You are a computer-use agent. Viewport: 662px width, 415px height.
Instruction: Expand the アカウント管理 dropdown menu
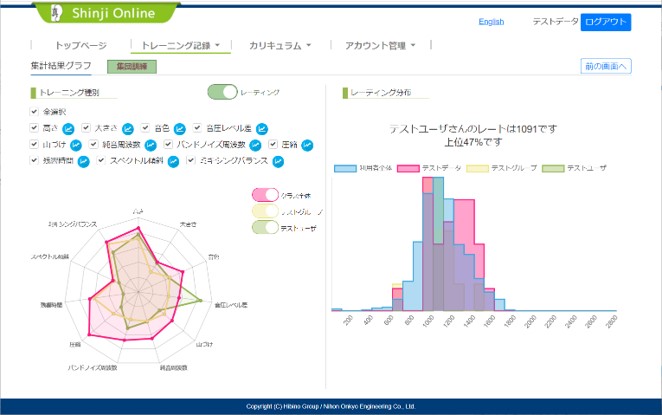click(x=380, y=46)
